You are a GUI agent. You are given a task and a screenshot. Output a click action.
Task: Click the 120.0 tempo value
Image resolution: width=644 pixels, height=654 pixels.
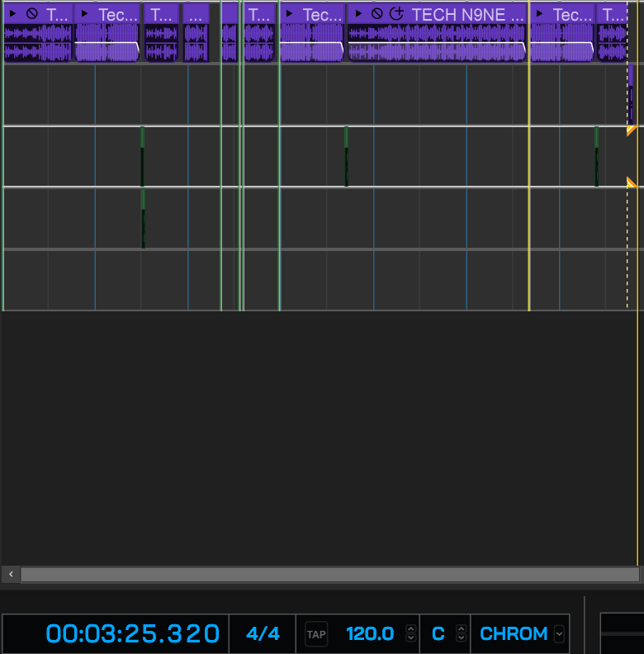[370, 634]
